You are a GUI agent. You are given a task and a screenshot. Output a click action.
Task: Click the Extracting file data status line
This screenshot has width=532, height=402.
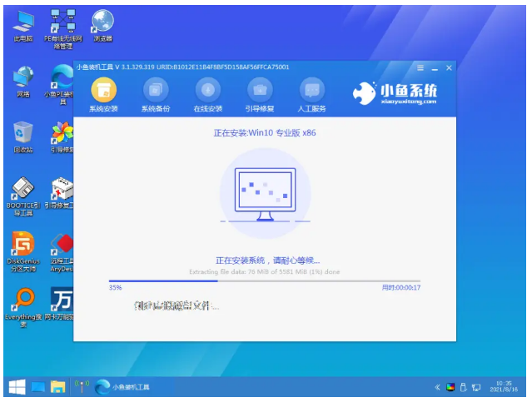click(265, 271)
